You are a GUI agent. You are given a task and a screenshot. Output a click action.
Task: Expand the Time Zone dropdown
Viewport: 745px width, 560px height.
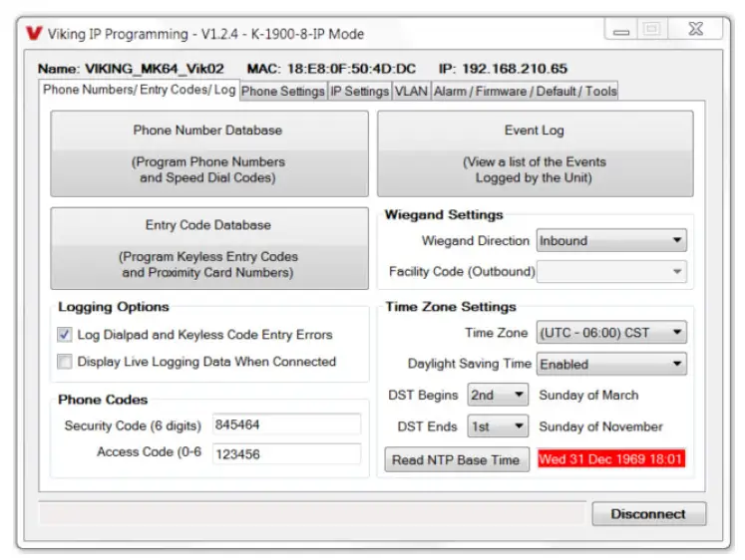(x=611, y=332)
